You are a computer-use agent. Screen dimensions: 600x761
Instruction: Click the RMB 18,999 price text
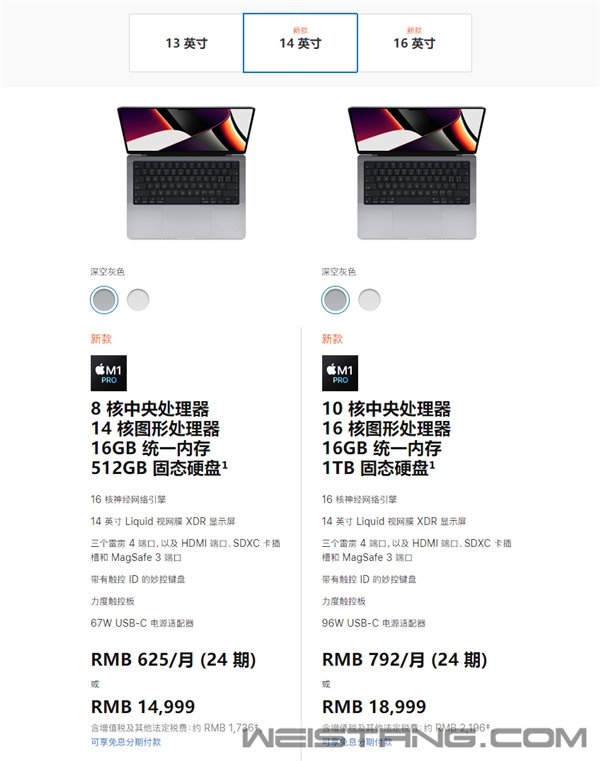click(374, 706)
